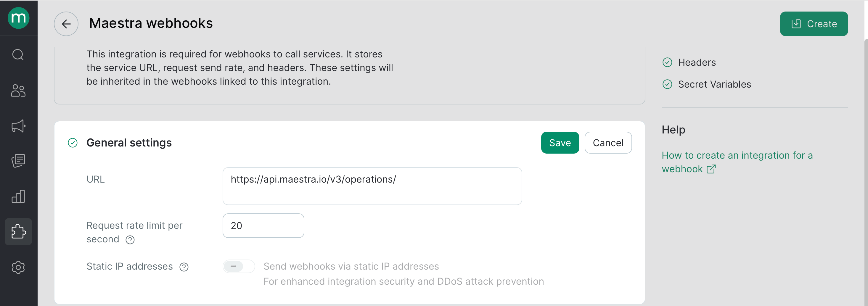Image resolution: width=868 pixels, height=306 pixels.
Task: Click the help icon next to Request rate limit
Action: (130, 240)
